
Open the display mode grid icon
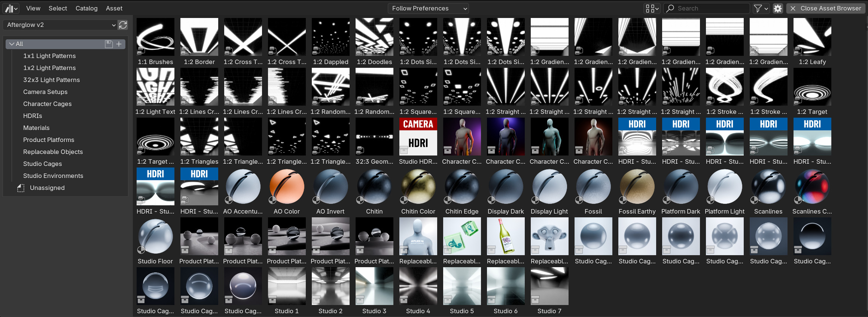pyautogui.click(x=652, y=8)
